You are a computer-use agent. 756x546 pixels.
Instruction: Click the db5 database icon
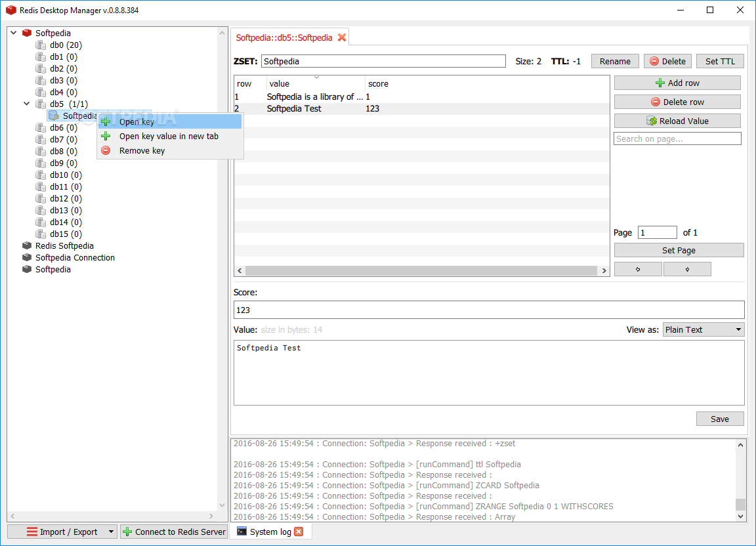coord(41,104)
